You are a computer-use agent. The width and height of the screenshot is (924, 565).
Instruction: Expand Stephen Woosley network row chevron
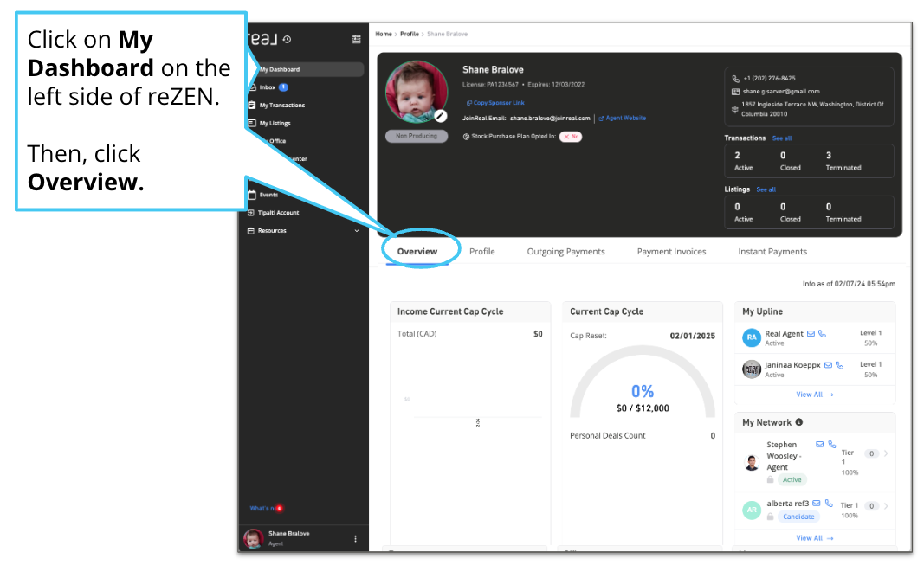coord(886,453)
